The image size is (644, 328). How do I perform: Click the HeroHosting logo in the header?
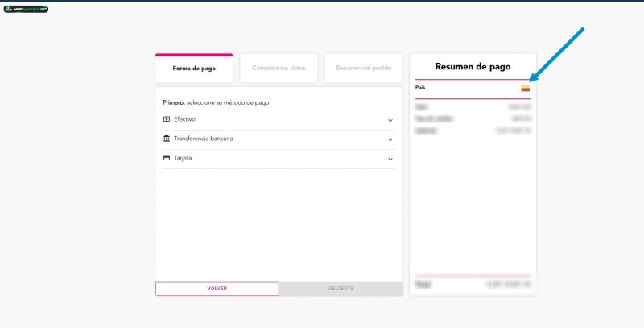click(x=26, y=9)
